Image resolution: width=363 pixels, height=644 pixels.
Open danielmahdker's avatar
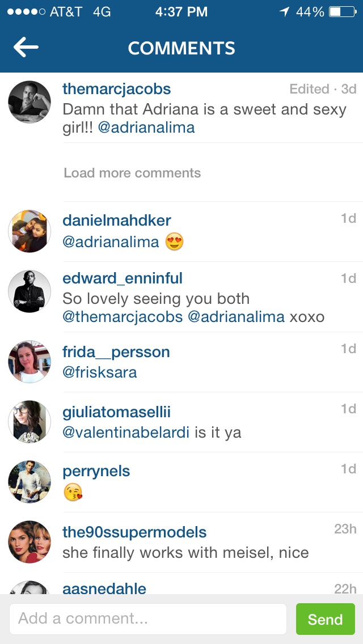pyautogui.click(x=29, y=231)
